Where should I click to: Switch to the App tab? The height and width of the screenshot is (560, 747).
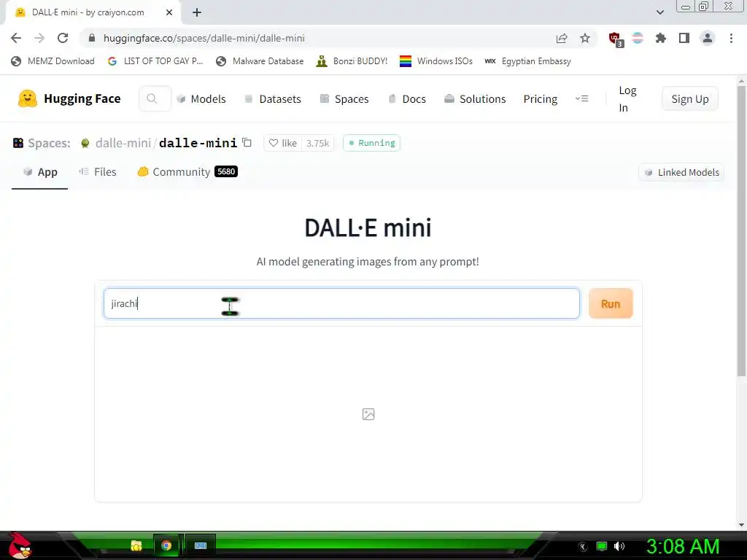(39, 172)
